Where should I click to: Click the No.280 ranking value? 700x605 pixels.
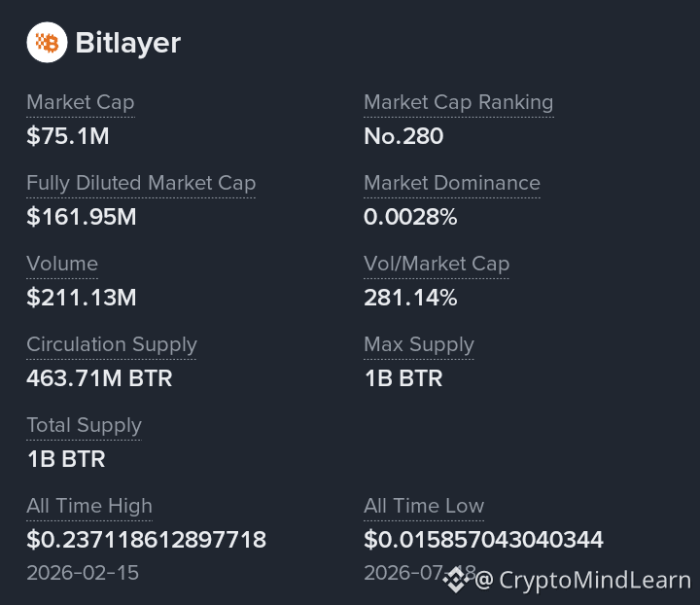tap(403, 136)
